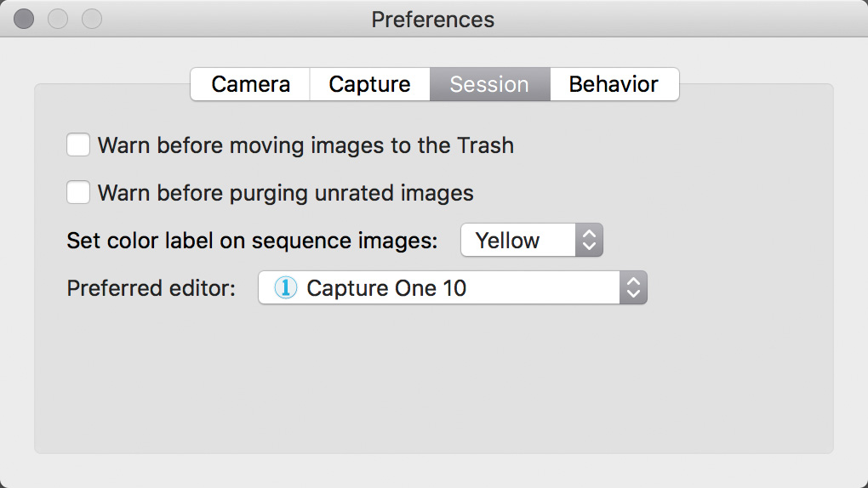Open the Preferred editor Capture One 10 menu

(x=452, y=287)
